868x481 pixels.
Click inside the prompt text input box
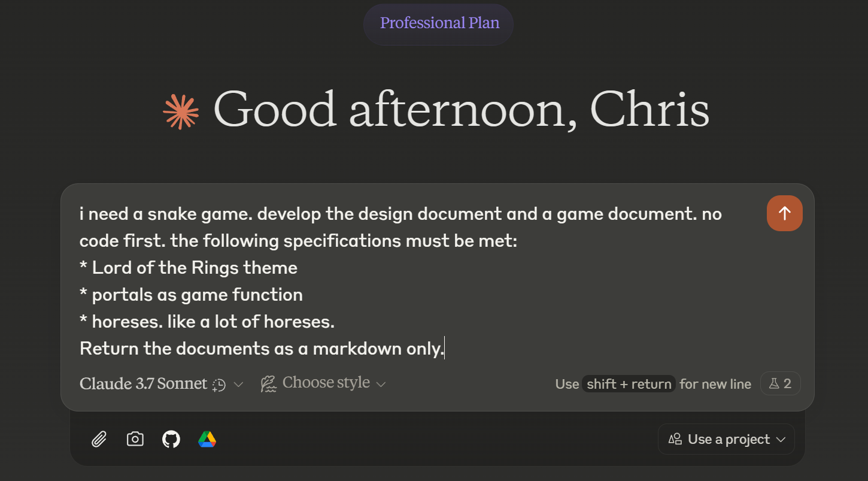coord(419,282)
